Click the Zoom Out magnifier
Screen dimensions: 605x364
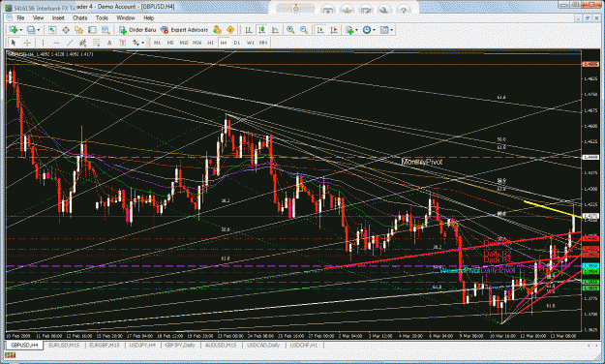coord(304,30)
